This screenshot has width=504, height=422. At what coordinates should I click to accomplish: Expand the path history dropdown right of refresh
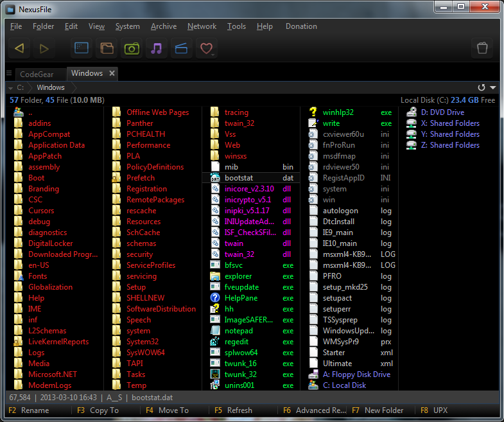tap(492, 87)
